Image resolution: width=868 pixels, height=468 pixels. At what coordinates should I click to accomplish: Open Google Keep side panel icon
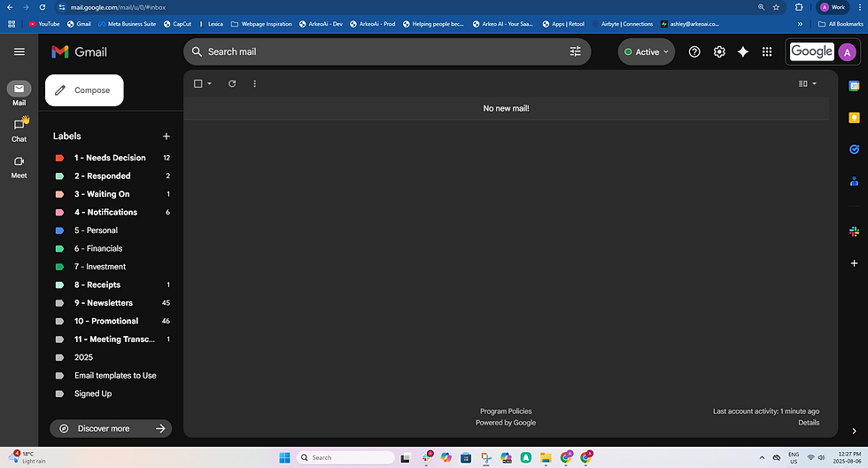pyautogui.click(x=854, y=117)
